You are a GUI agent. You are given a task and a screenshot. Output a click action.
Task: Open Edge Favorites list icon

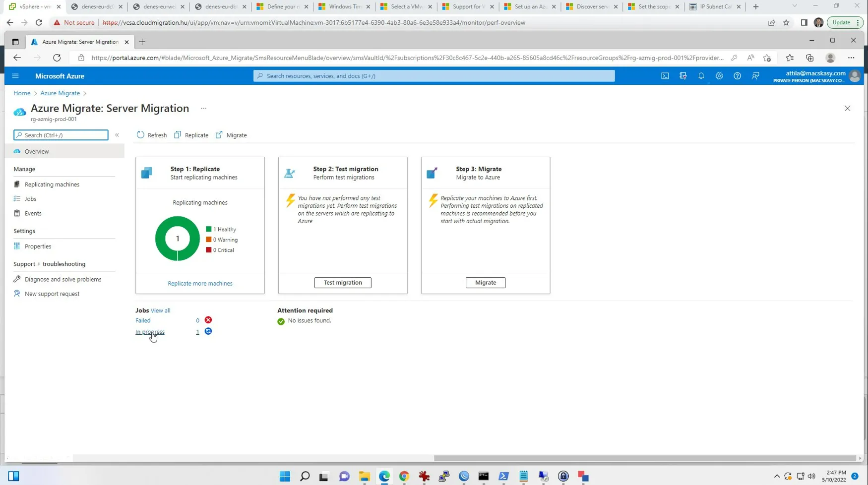click(790, 58)
